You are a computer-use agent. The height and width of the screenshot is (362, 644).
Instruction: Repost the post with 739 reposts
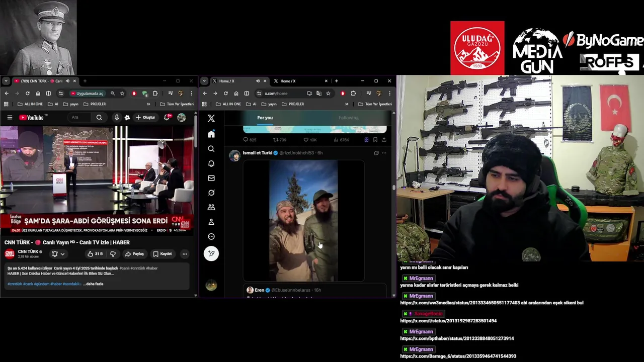pyautogui.click(x=279, y=140)
